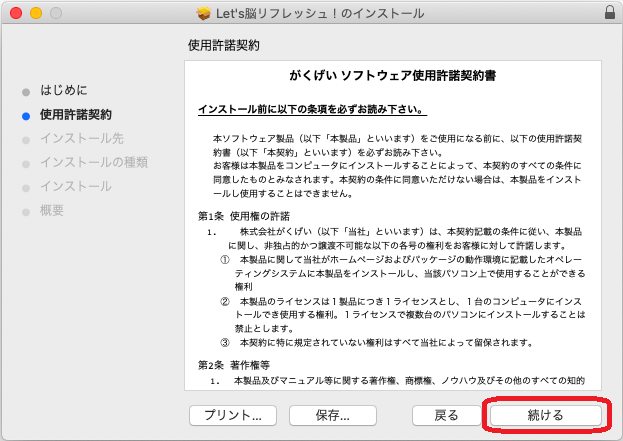
Task: Click the gray bullet next to はじめに
Action: (x=26, y=92)
